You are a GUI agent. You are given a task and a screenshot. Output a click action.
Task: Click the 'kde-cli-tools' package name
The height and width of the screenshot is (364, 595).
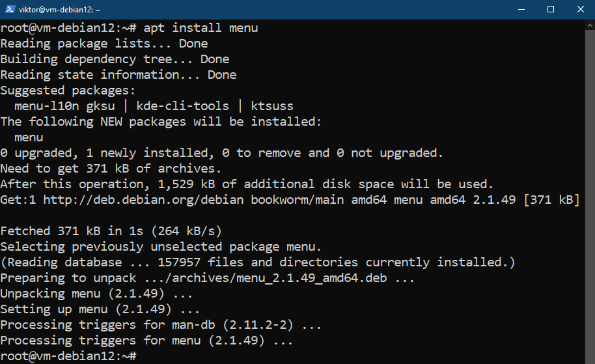[182, 106]
